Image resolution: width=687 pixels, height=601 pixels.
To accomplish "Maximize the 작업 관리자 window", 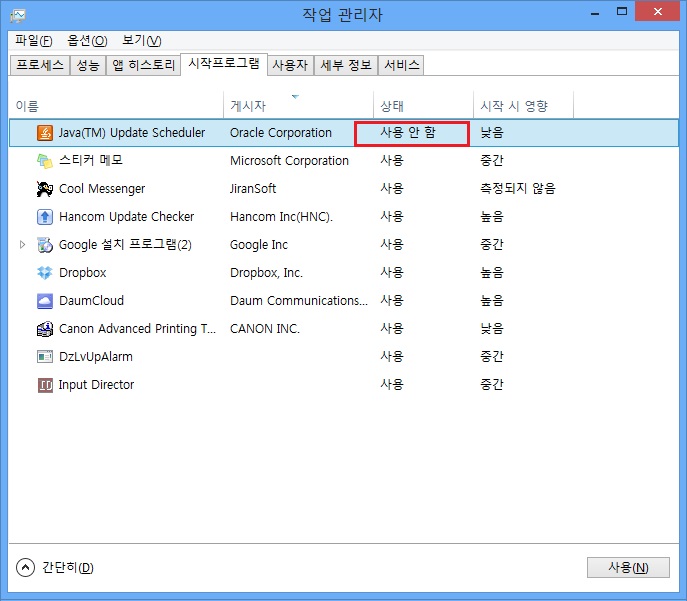I will point(622,12).
